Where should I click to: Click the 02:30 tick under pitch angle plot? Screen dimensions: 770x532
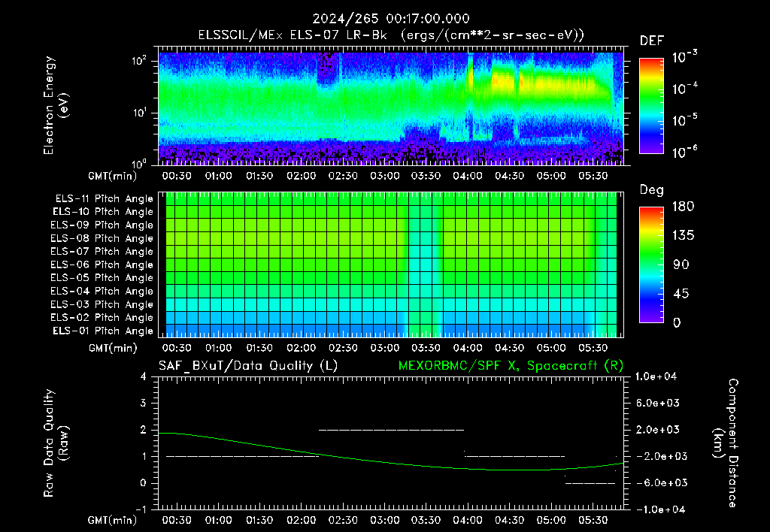pos(343,348)
